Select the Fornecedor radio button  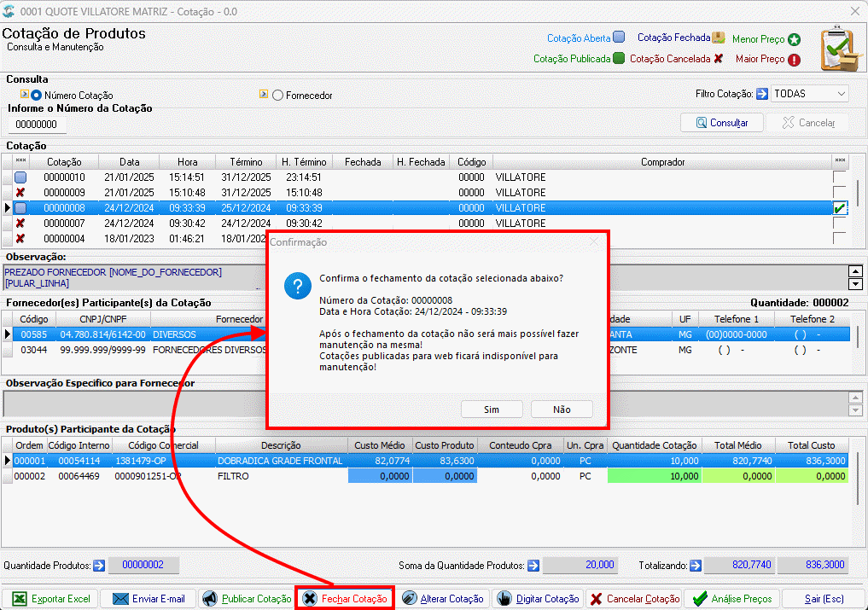click(x=277, y=96)
